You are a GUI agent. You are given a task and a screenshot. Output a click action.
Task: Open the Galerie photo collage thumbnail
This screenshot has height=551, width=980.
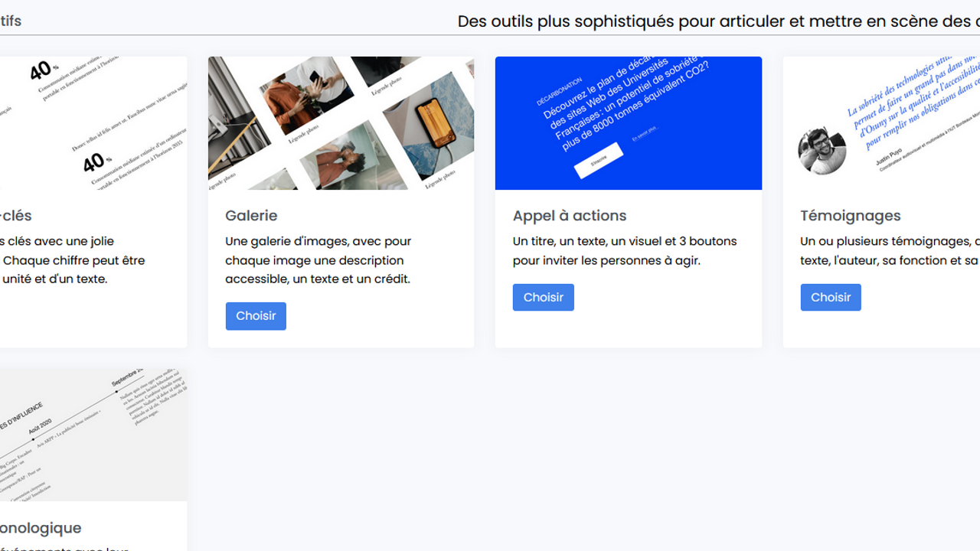tap(341, 123)
